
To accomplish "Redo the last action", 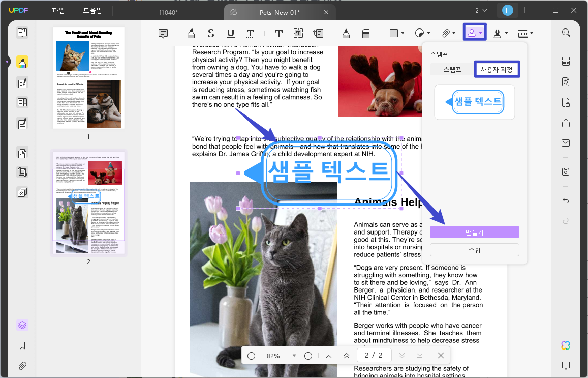I will coord(566,221).
